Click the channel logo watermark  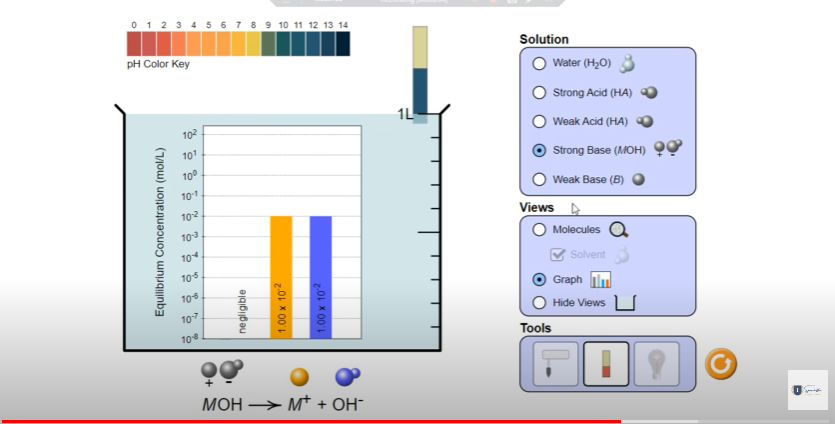point(808,389)
